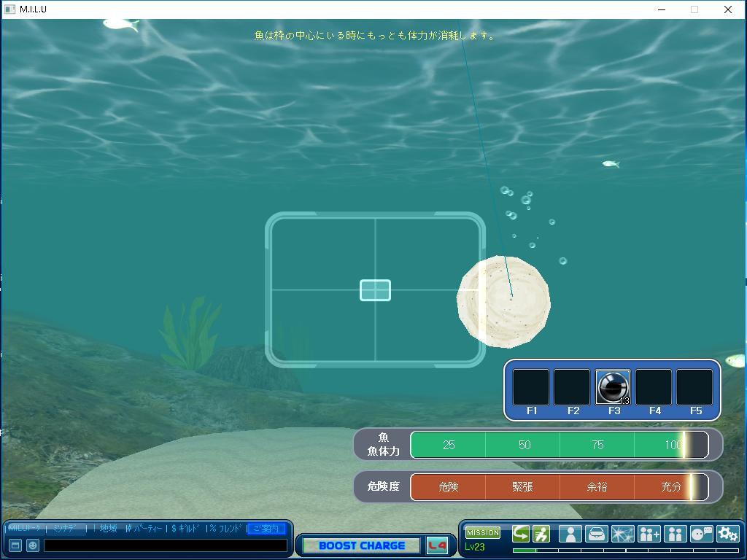
Task: Switch to the ご案内 chat tab
Action: [266, 529]
